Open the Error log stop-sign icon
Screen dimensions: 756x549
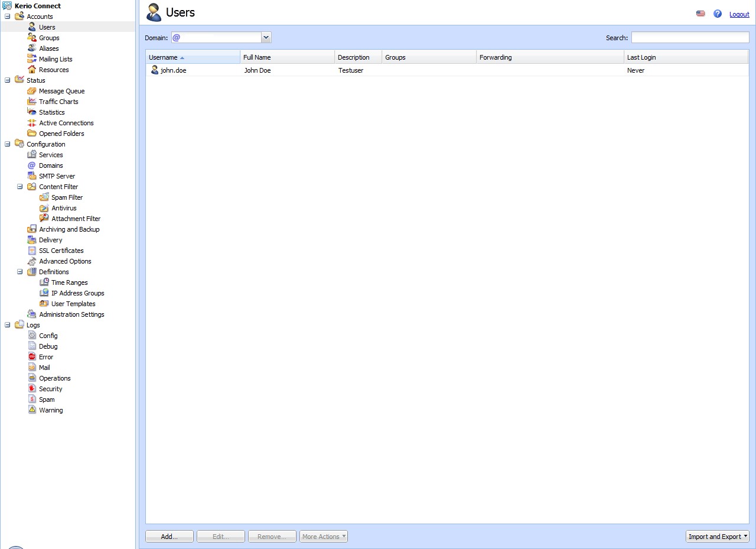32,357
